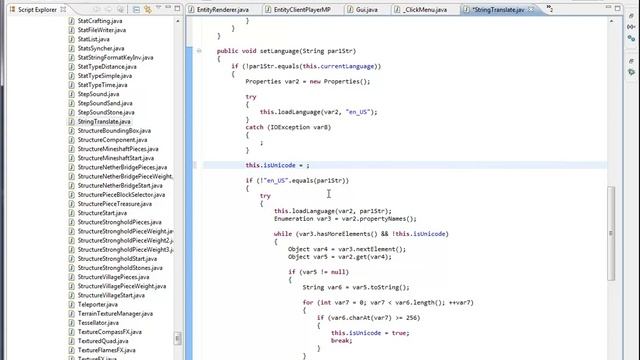Click StatTypeDistance.java in the tree
The image size is (640, 360).
pos(107,67)
